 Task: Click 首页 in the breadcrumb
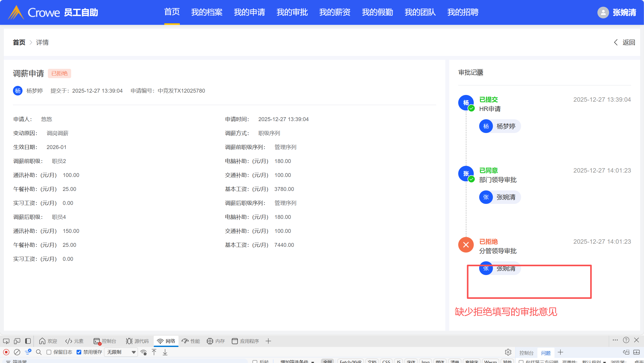[x=19, y=42]
